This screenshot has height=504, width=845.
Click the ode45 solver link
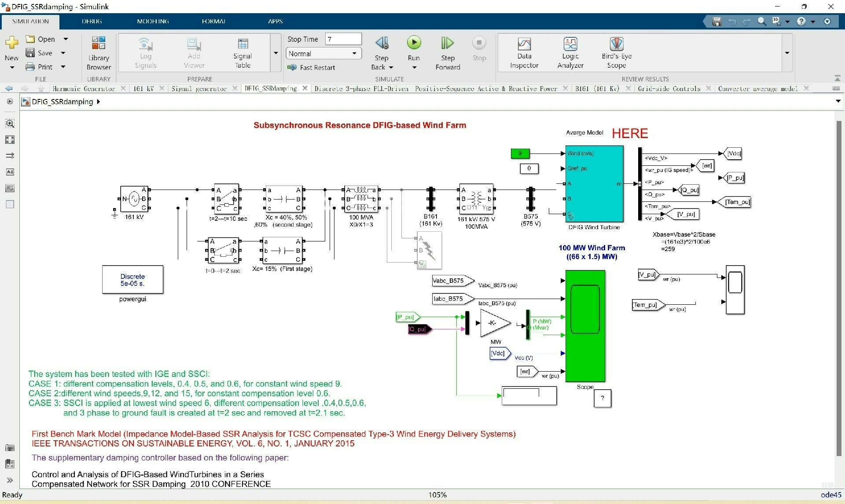pyautogui.click(x=830, y=495)
